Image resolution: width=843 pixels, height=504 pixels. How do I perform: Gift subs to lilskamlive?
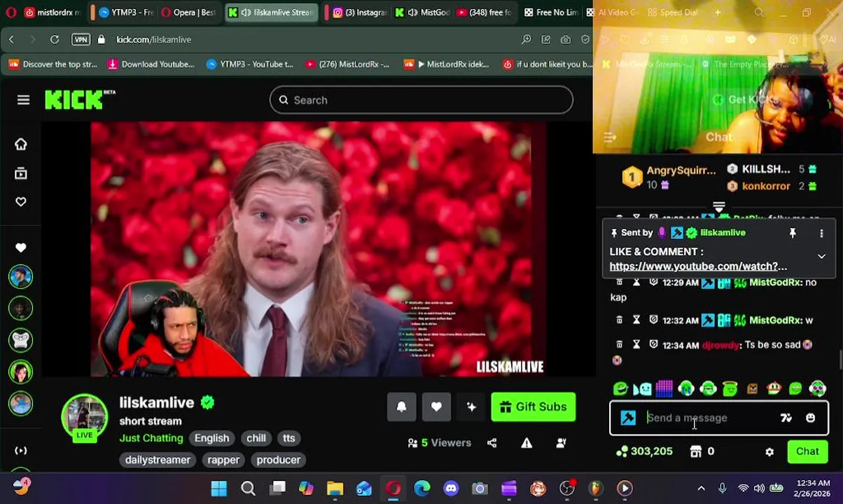click(x=534, y=407)
